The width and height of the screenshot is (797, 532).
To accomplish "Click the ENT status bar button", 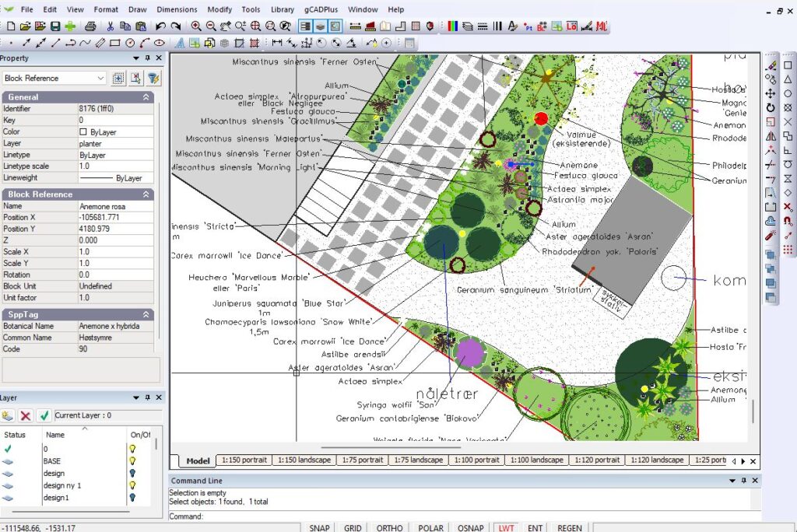I will point(535,528).
